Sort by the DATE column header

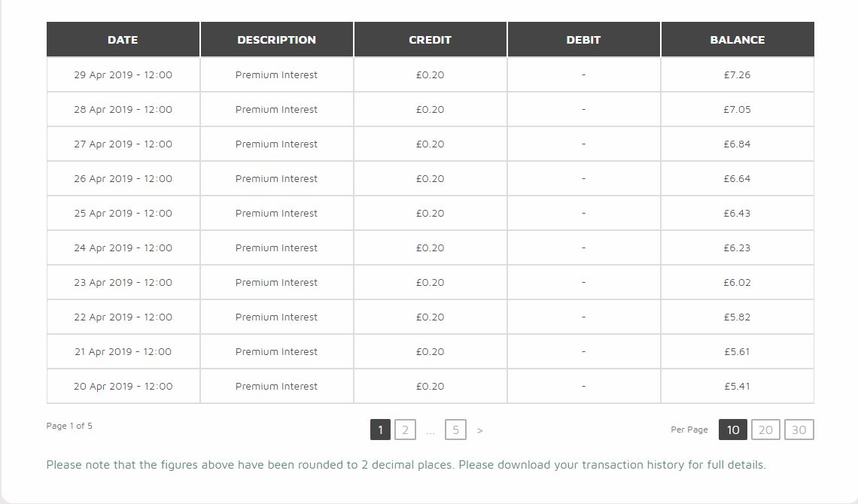[123, 39]
